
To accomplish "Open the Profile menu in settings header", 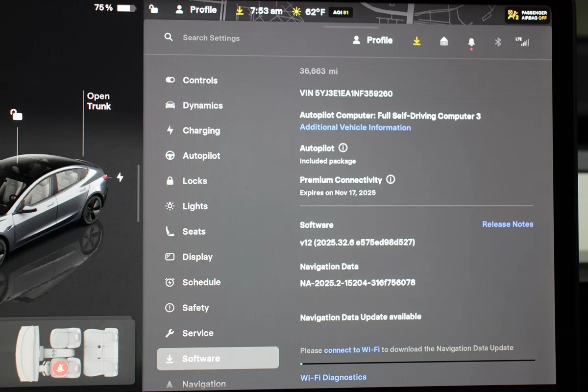I will click(x=373, y=41).
